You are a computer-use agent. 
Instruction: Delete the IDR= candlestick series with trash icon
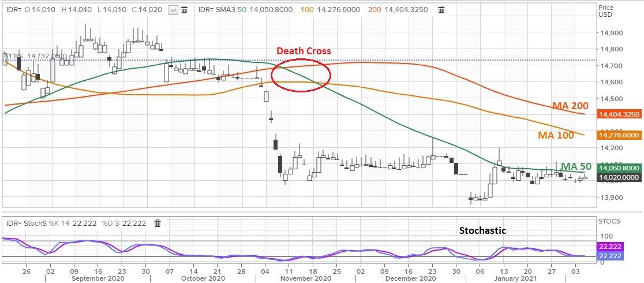[x=185, y=10]
